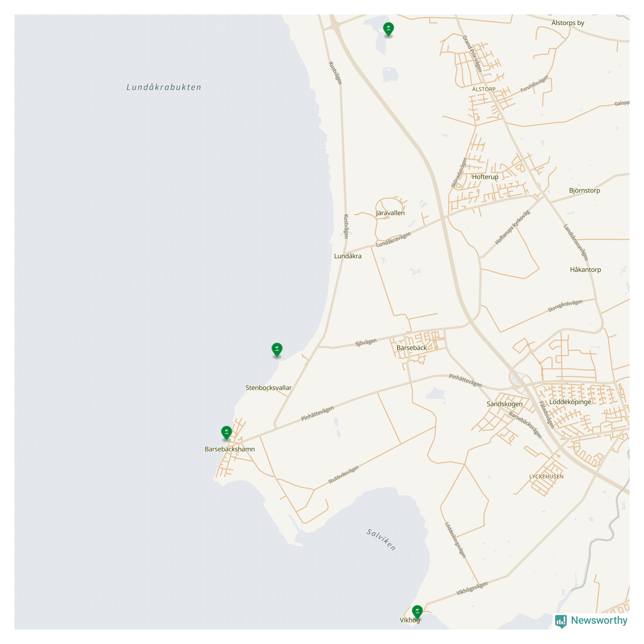The image size is (644, 644).
Task: Click the Hofterup place label
Action: 485,177
